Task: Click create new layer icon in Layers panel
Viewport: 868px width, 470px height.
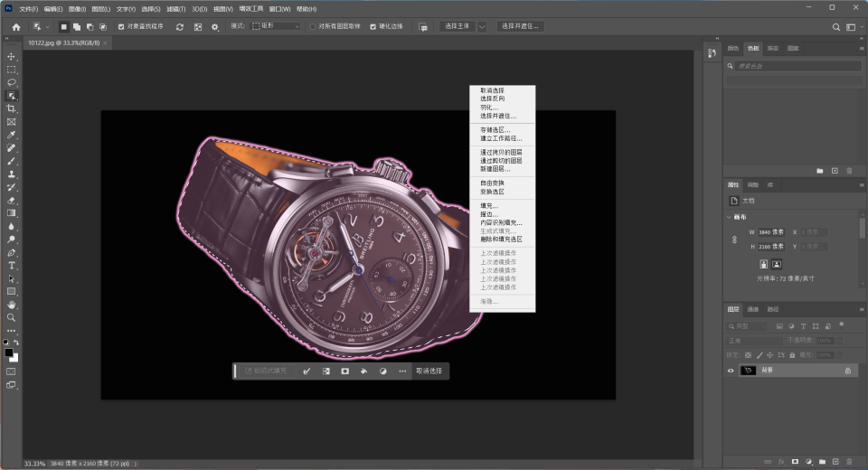Action: coord(835,461)
